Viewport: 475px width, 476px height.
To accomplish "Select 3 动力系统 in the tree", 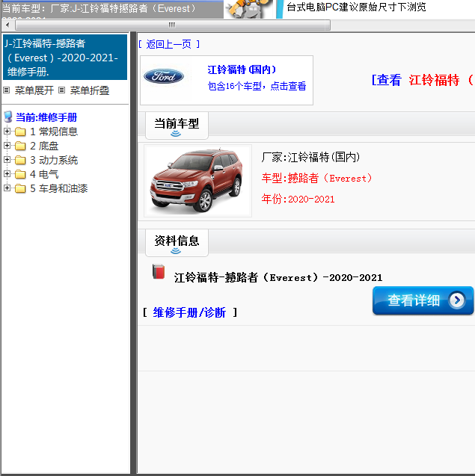I will tap(54, 160).
